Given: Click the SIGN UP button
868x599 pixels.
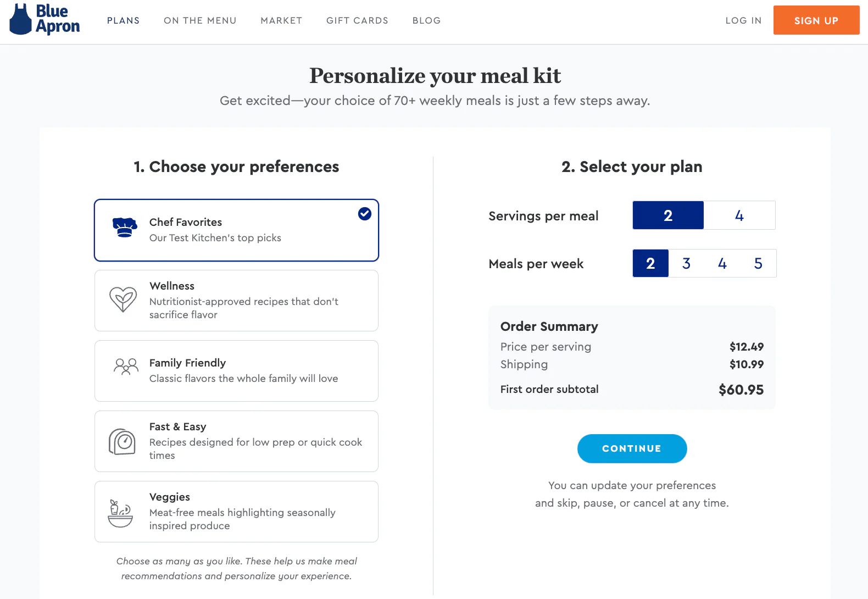Looking at the screenshot, I should 816,20.
